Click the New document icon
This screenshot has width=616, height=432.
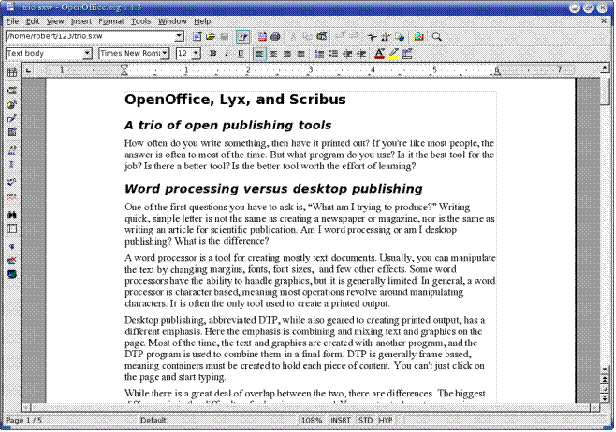point(197,37)
